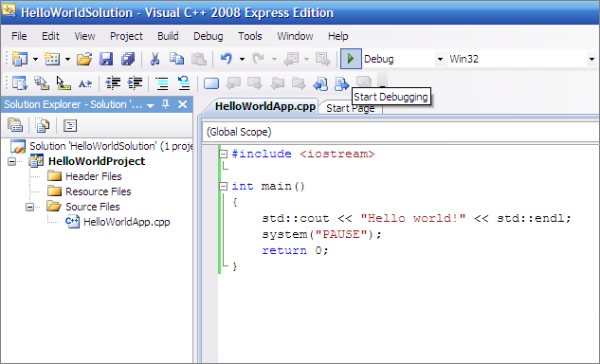Open the Add New Item dropdown arrow
600x364 pixels.
click(x=67, y=59)
